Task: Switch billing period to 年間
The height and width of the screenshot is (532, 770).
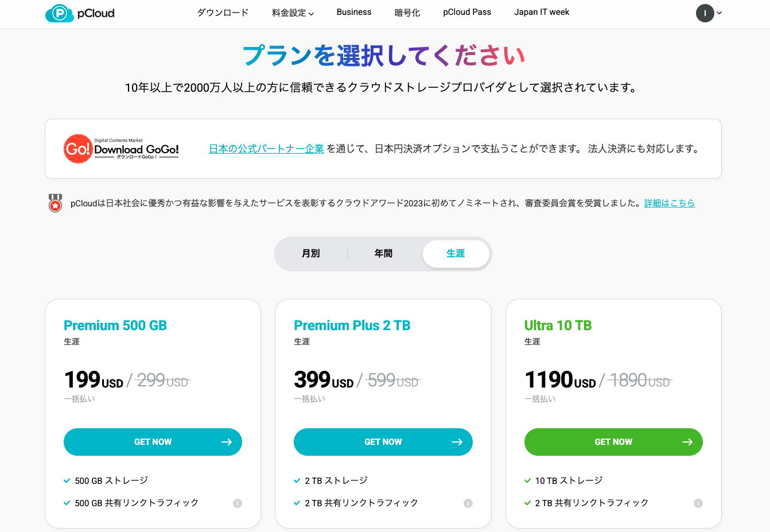Action: pos(383,253)
